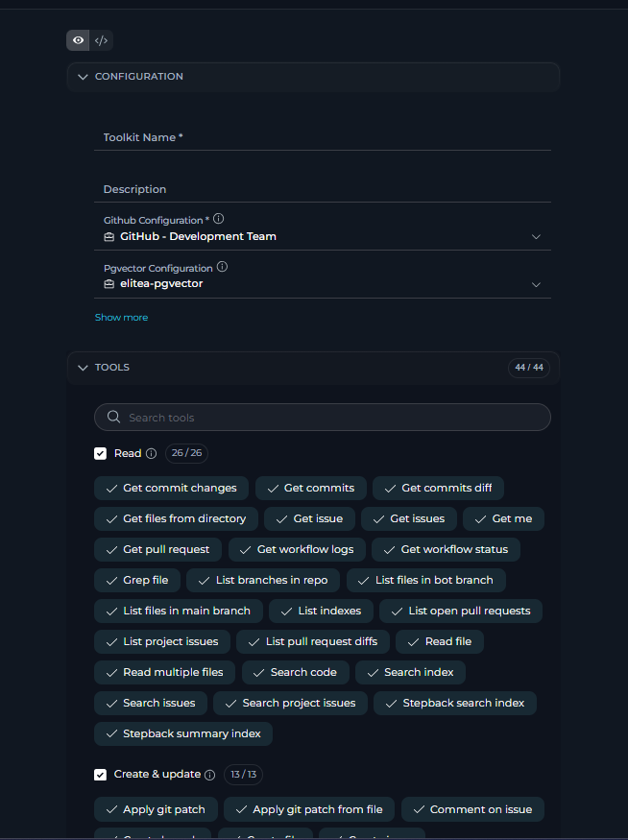
Task: Open info tooltip beside Create & update
Action: pos(210,775)
